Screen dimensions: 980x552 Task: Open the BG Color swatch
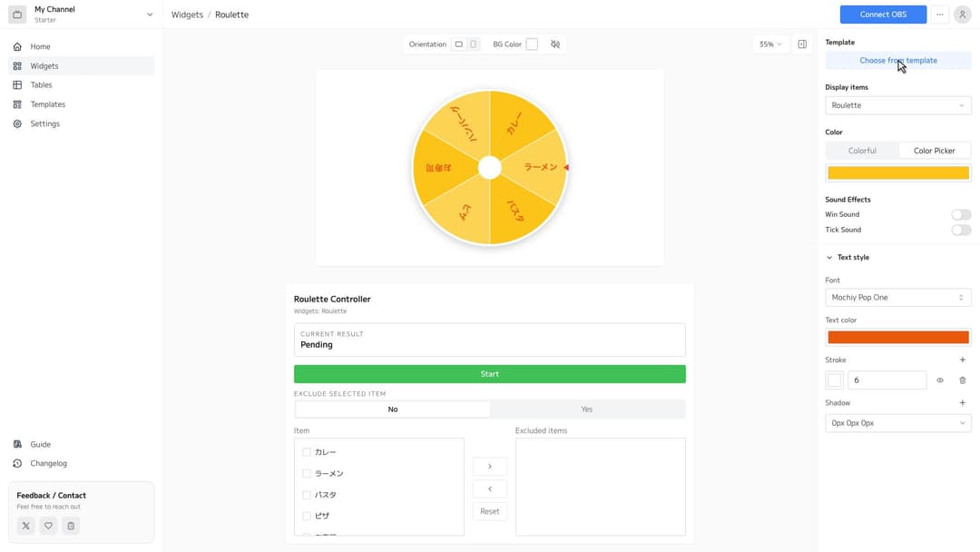tap(532, 44)
